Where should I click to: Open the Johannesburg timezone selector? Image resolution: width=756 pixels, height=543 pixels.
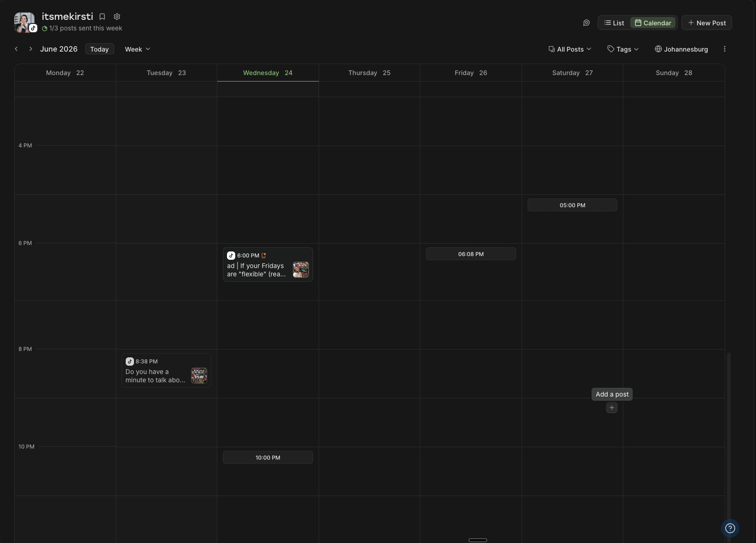tap(681, 49)
